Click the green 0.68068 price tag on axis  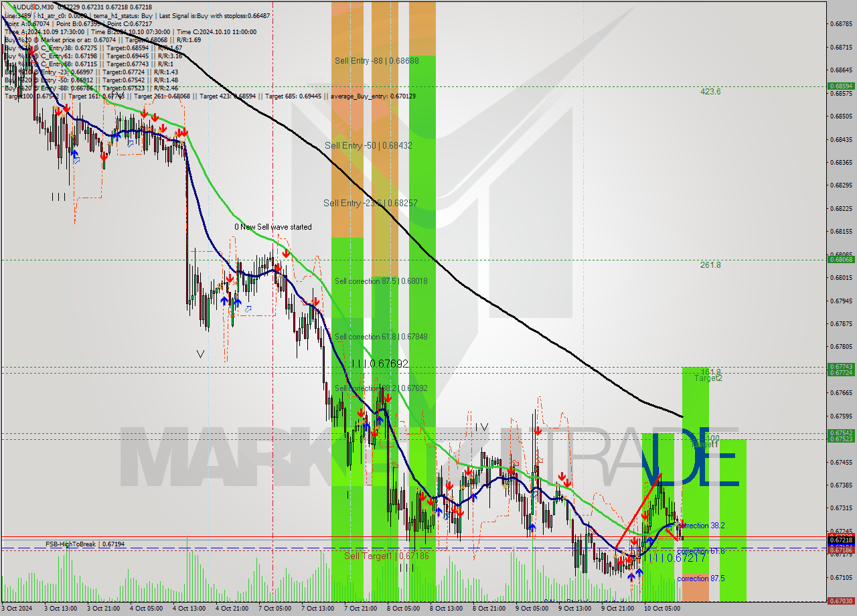[x=841, y=259]
